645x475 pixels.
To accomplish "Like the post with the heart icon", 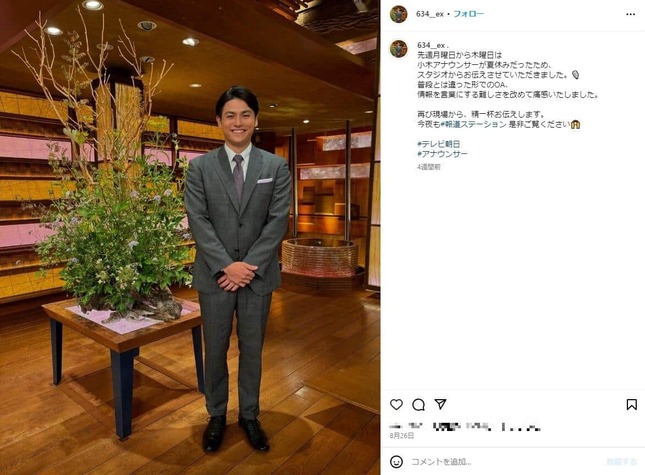I will click(x=396, y=404).
